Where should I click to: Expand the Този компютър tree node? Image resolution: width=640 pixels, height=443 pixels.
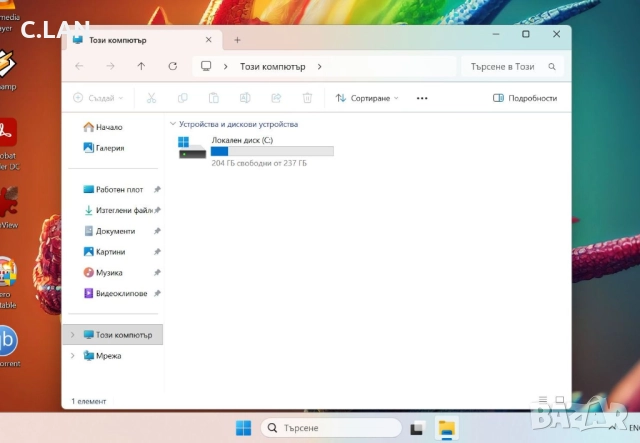pos(72,334)
